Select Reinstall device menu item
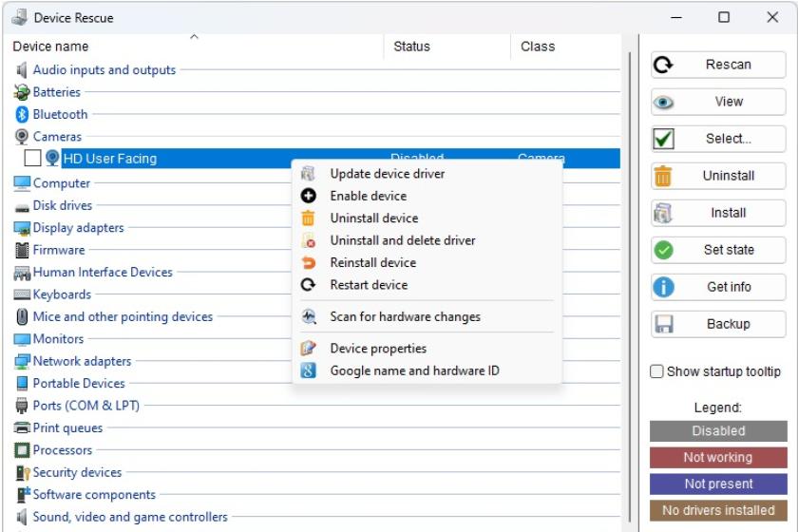Screen dimensions: 798x532 427,263
